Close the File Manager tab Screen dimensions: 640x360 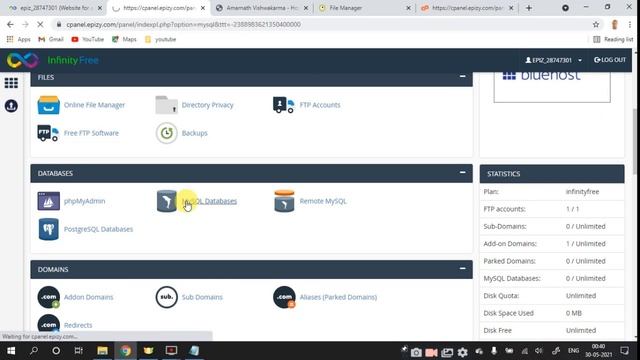(408, 8)
